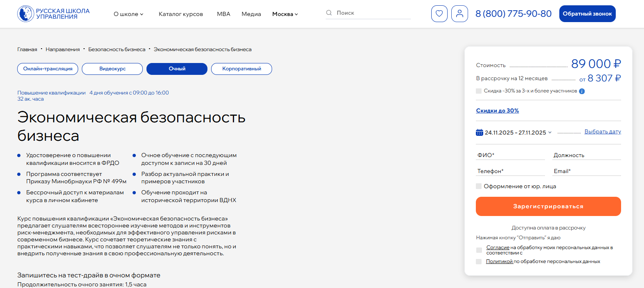This screenshot has width=644, height=288.
Task: Switch to the 'Видеокурс' format tab
Action: coord(112,69)
